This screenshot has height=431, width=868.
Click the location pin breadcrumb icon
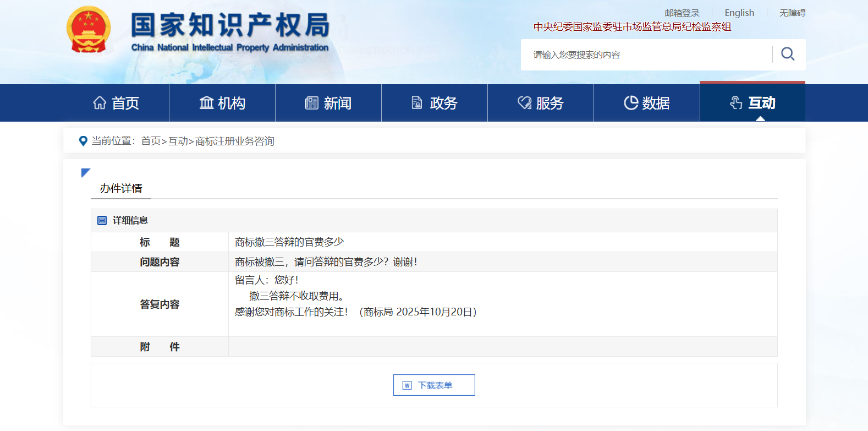(x=83, y=141)
